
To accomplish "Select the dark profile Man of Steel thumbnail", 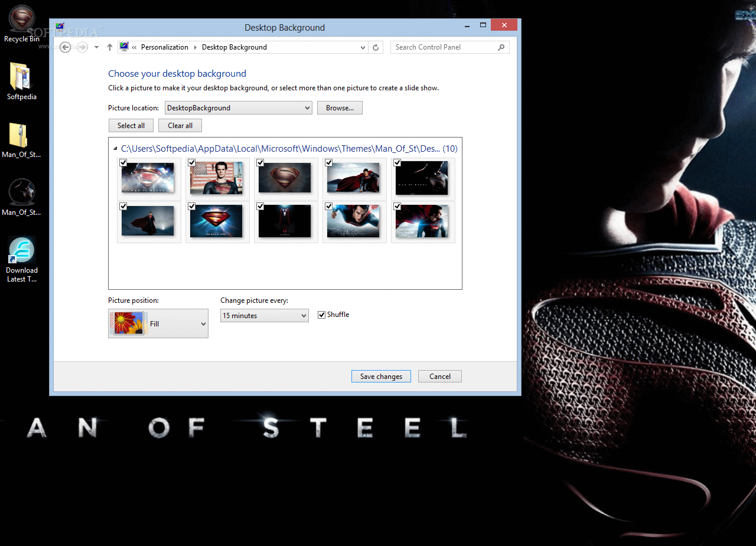I will pos(422,178).
